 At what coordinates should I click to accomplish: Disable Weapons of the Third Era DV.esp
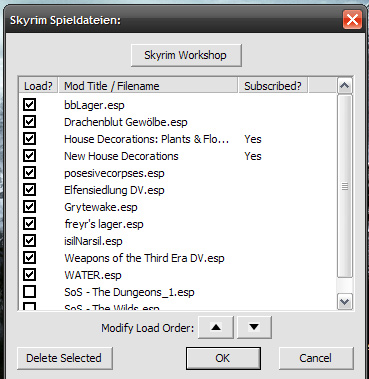pyautogui.click(x=29, y=258)
